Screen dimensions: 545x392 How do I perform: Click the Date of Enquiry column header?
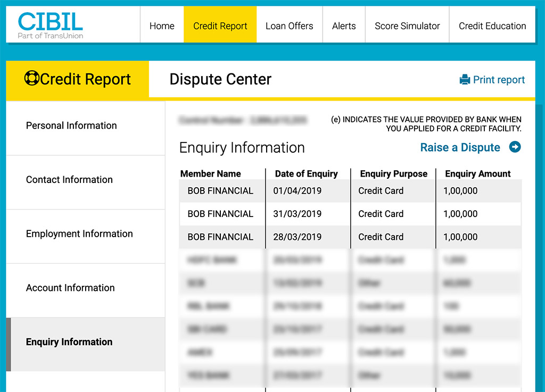[x=306, y=173]
